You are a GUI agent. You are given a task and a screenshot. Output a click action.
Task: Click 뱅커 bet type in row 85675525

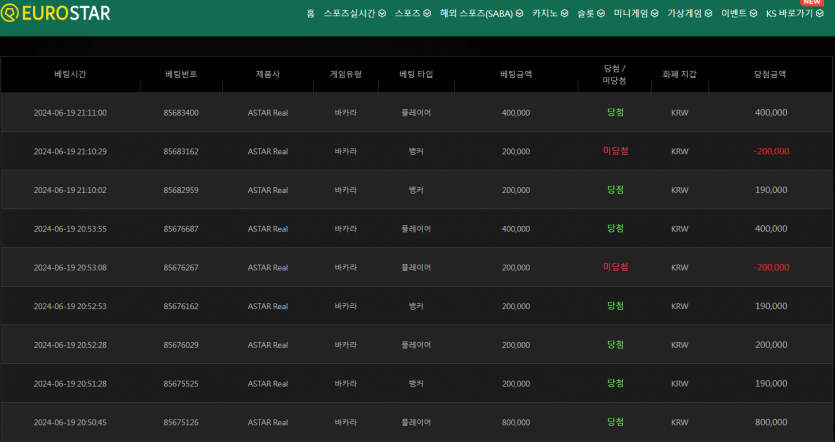416,383
